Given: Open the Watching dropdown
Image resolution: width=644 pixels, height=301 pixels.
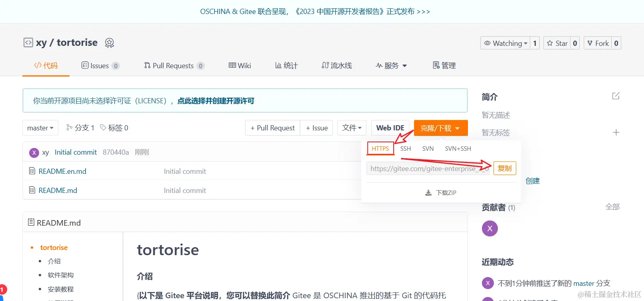Looking at the screenshot, I should pyautogui.click(x=505, y=43).
